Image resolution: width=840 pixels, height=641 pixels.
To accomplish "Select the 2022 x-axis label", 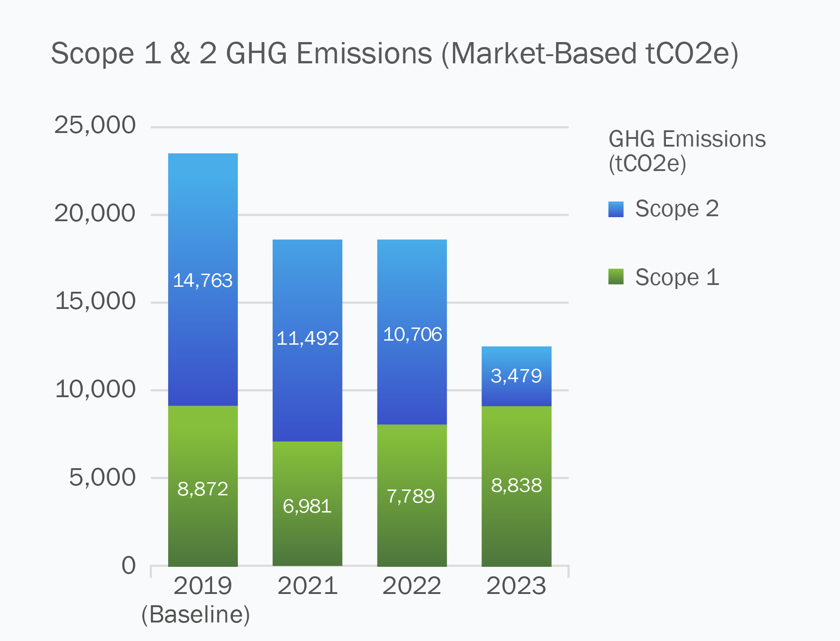I will (x=412, y=586).
